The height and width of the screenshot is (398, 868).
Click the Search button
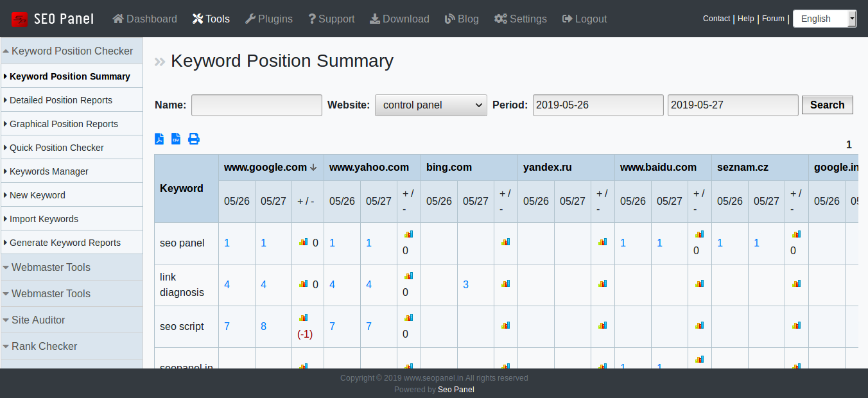point(828,105)
